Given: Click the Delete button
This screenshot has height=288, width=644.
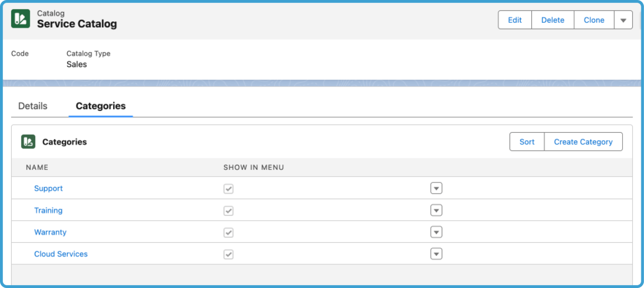Looking at the screenshot, I should [553, 20].
